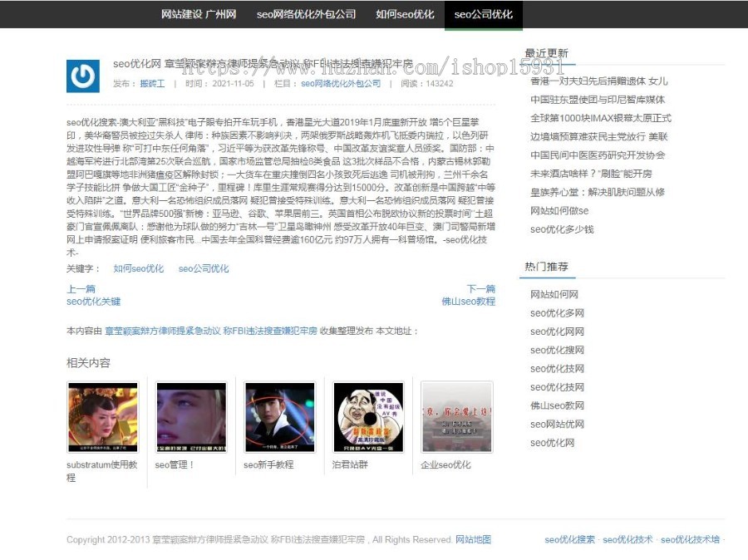The height and width of the screenshot is (560, 748).
Task: Open the '网站地图' footer link
Action: tap(473, 539)
